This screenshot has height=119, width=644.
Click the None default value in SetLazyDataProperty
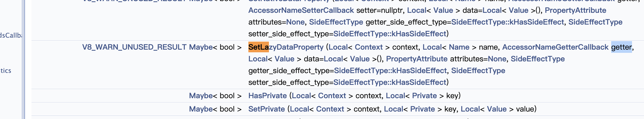(497, 59)
